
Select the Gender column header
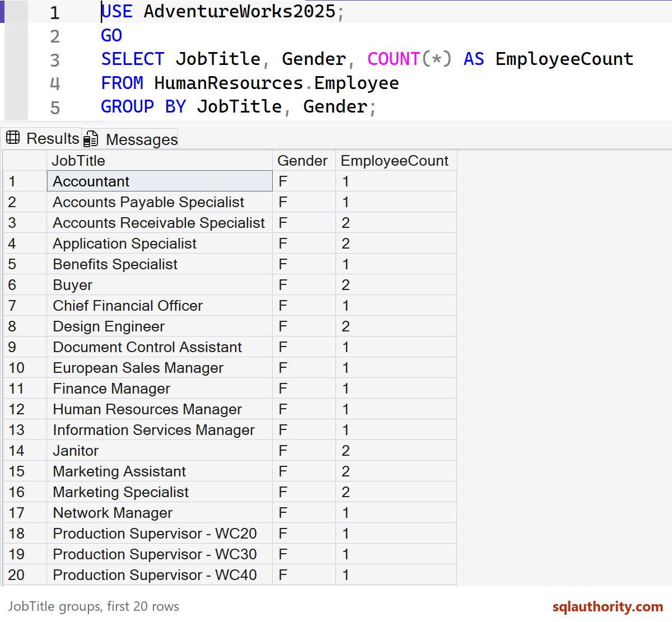304,161
